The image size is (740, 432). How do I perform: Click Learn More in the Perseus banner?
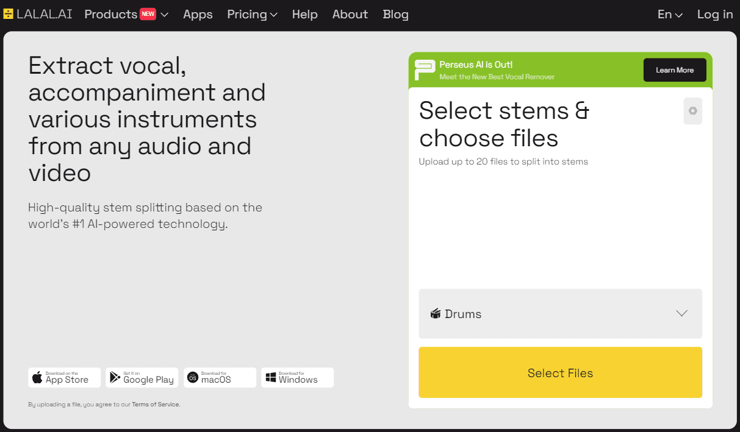pyautogui.click(x=674, y=70)
